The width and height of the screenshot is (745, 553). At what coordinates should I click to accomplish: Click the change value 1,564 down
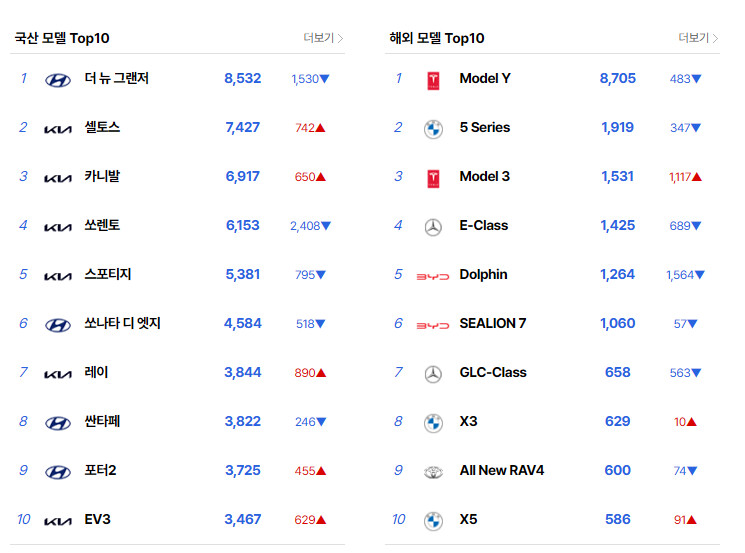685,275
